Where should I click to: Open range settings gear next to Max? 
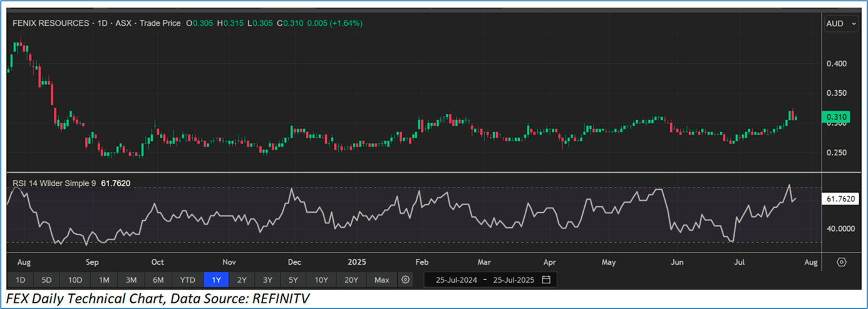(x=406, y=280)
